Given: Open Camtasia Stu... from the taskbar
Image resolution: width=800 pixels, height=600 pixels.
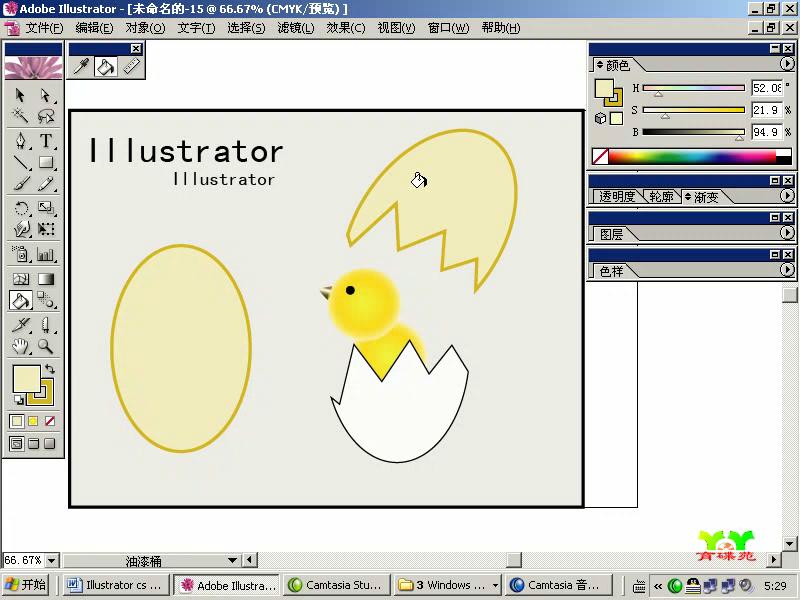Looking at the screenshot, I should (x=336, y=585).
